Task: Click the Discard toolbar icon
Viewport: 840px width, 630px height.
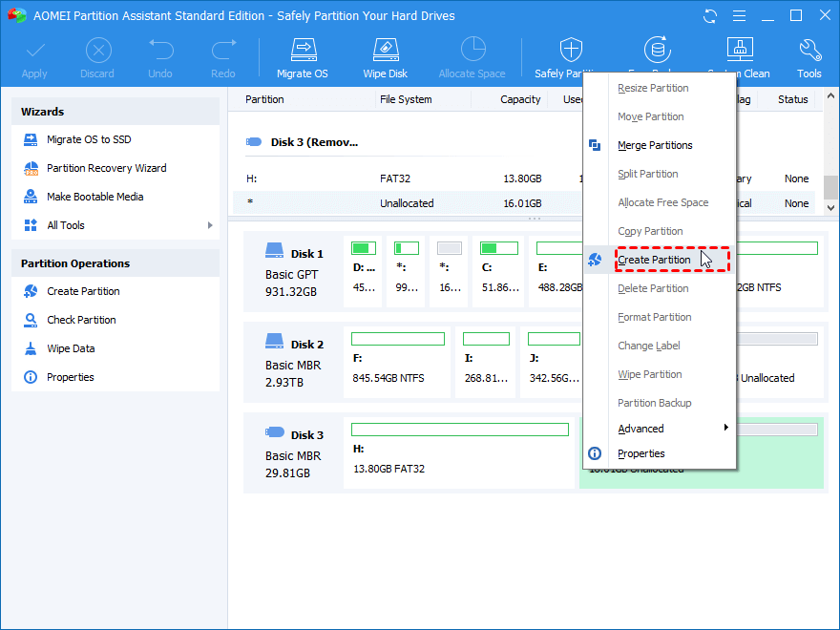Action: [98, 52]
